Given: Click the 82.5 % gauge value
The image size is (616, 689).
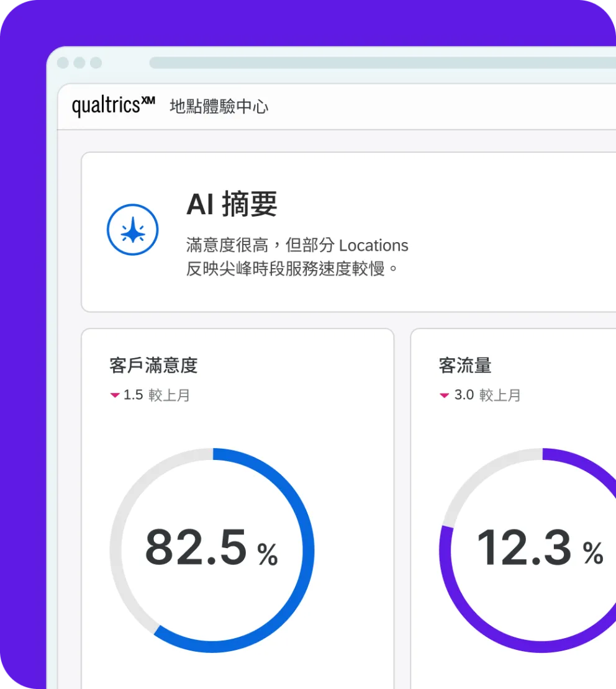Looking at the screenshot, I should point(212,548).
